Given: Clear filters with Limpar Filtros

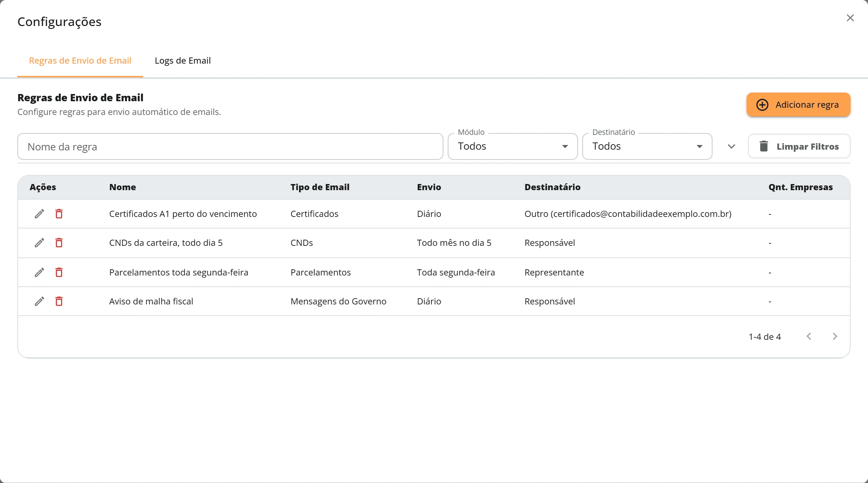Looking at the screenshot, I should tap(799, 146).
